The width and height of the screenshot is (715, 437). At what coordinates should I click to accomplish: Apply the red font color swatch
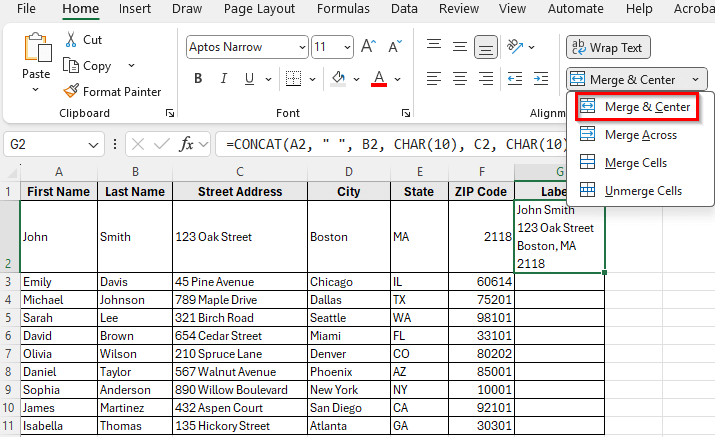coord(379,79)
